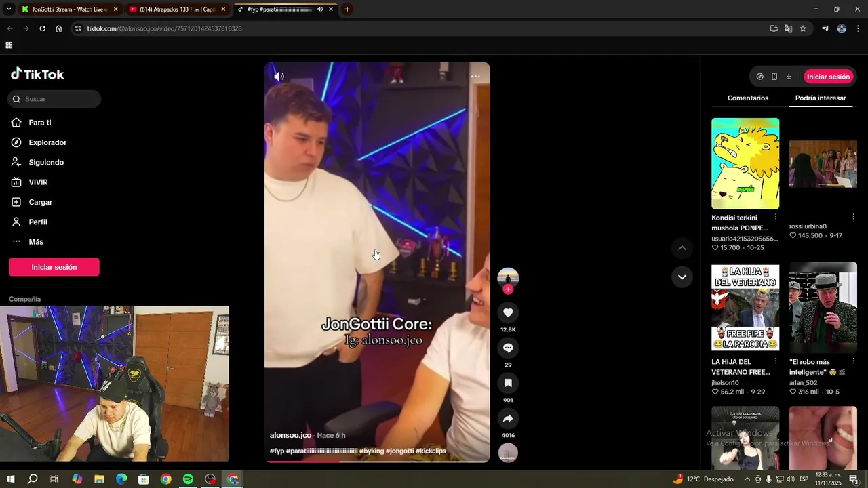Viewport: 868px width, 488px height.
Task: Go to the previous video with up chevron
Action: pos(682,248)
